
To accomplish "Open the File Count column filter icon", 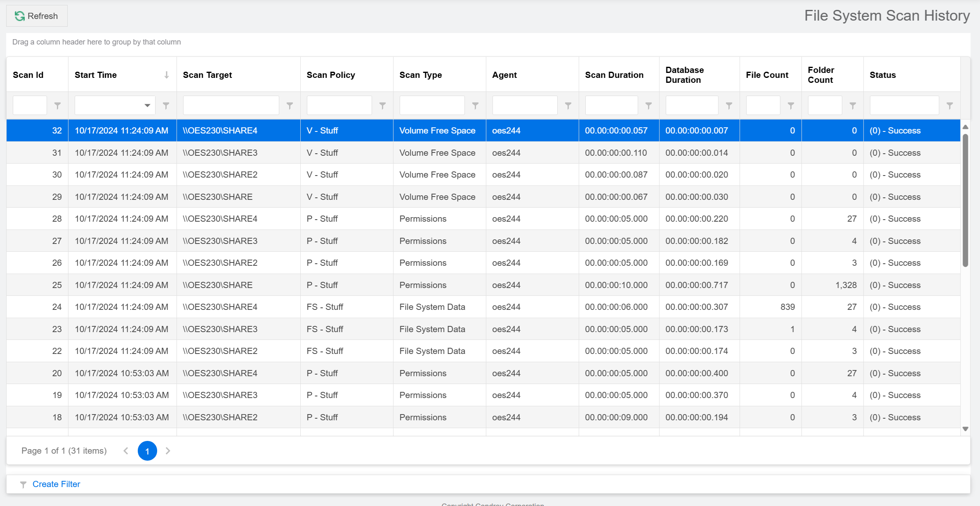I will (791, 106).
